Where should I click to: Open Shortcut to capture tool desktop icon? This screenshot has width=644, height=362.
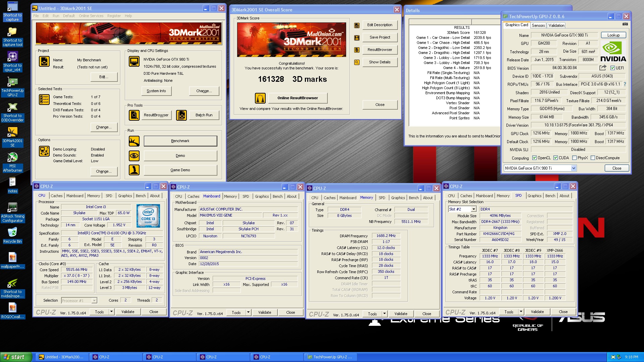(12, 37)
